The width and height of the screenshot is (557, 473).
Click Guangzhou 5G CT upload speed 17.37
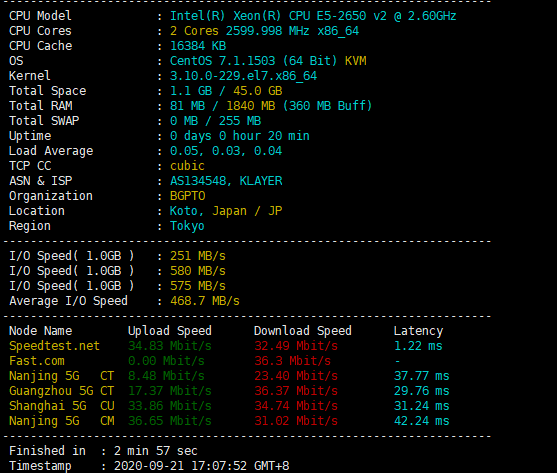[169, 391]
